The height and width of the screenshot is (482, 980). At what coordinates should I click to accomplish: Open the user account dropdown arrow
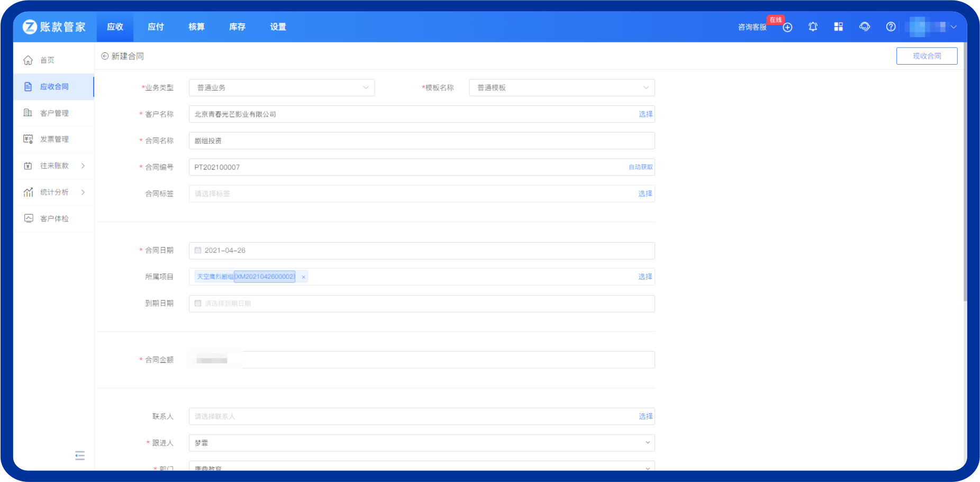pos(954,27)
